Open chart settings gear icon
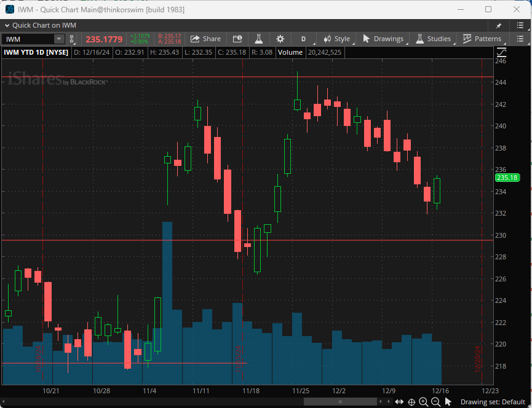Screen dimensions: 532x408 click(x=280, y=39)
